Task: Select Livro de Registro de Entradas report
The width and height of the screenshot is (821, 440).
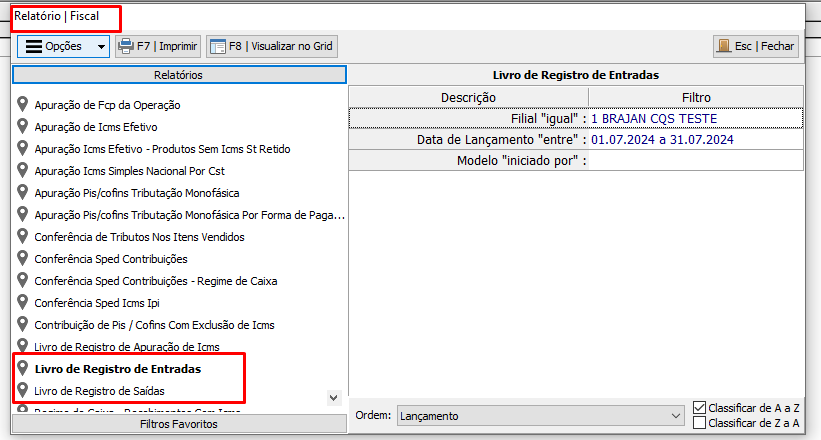Action: point(117,369)
